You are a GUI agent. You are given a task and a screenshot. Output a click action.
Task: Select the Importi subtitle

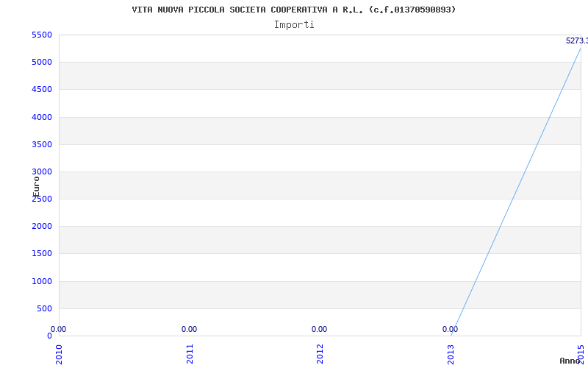(x=294, y=25)
